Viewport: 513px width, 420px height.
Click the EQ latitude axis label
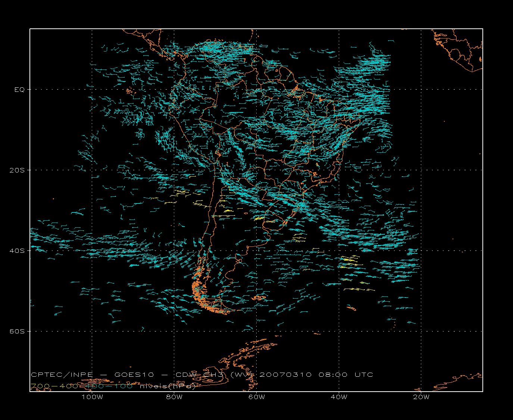[19, 90]
